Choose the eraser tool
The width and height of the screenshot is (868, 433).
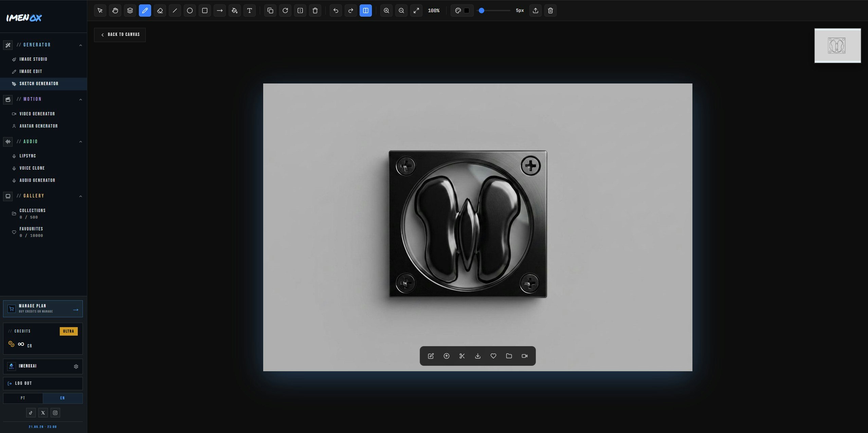click(160, 11)
